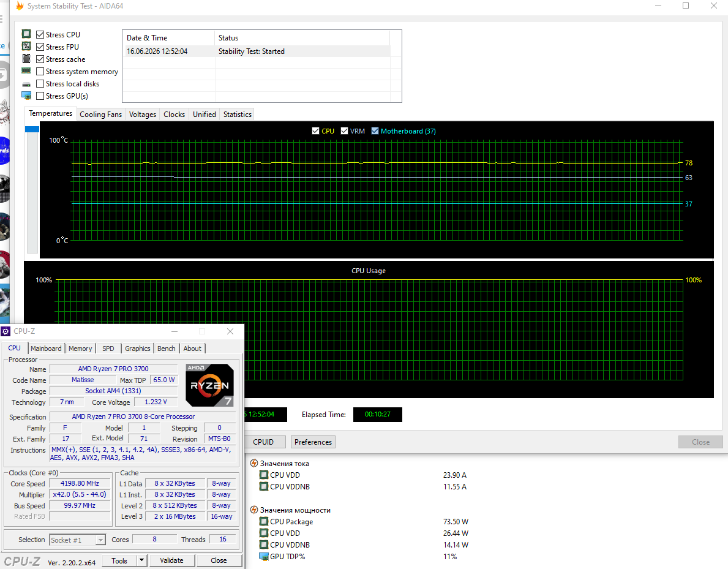Click the power values lightning icon (Значения мощности)
Viewport: 728px width, 569px height.
(254, 510)
